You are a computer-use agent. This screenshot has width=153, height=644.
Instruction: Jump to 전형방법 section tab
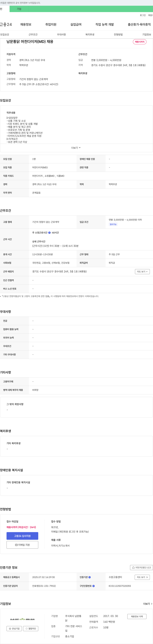(118, 34)
